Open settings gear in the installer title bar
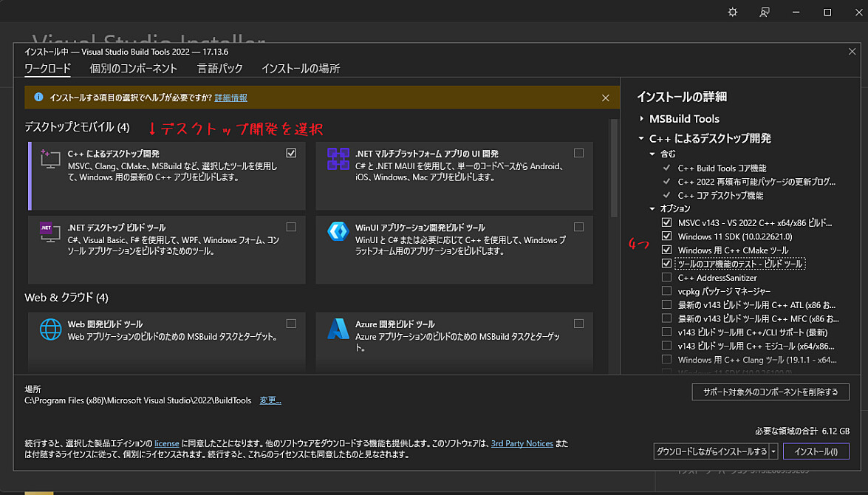 (x=732, y=12)
